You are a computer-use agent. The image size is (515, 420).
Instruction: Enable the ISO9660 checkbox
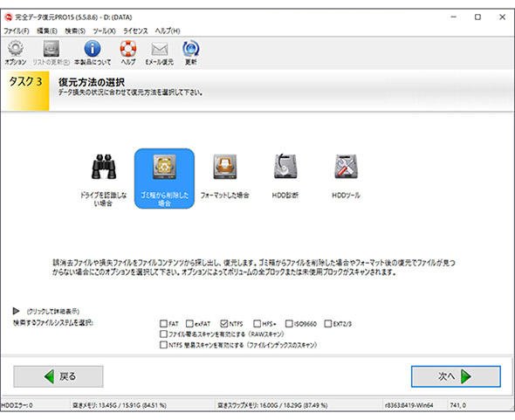[289, 324]
